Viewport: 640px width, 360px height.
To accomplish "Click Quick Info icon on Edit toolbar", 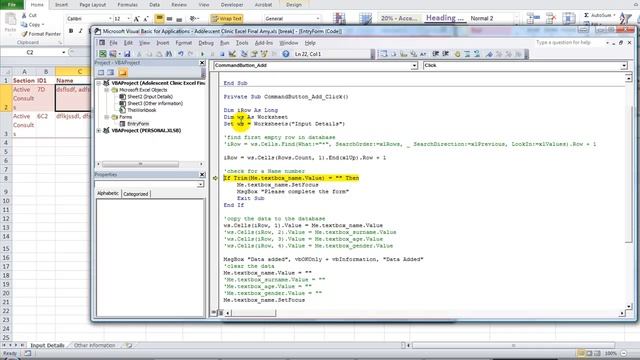I will [404, 54].
